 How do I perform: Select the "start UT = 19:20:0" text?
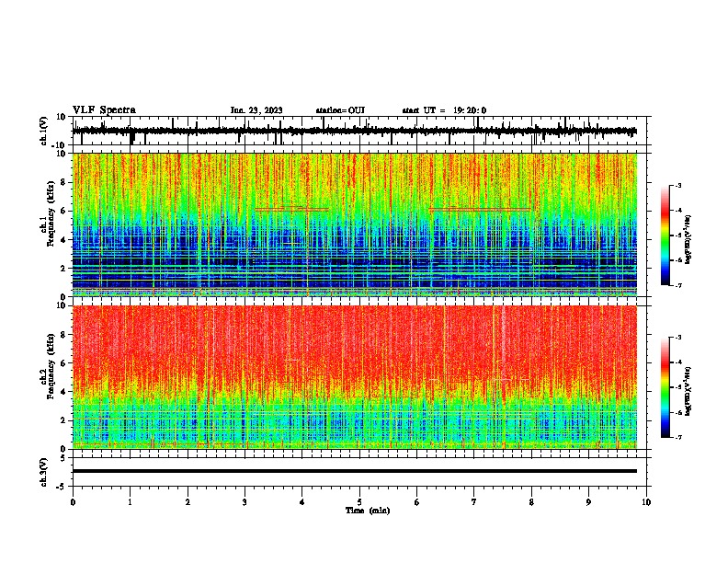pyautogui.click(x=444, y=110)
